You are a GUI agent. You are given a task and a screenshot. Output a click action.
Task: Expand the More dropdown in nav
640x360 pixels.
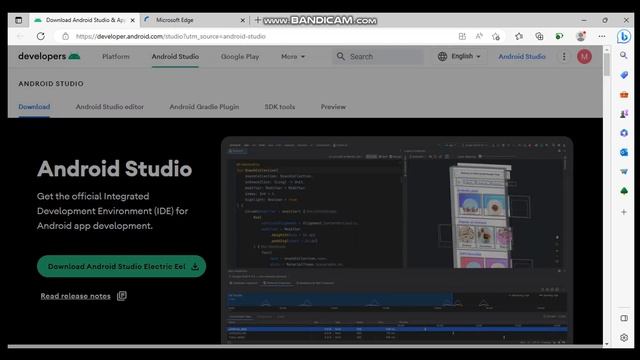pos(293,57)
